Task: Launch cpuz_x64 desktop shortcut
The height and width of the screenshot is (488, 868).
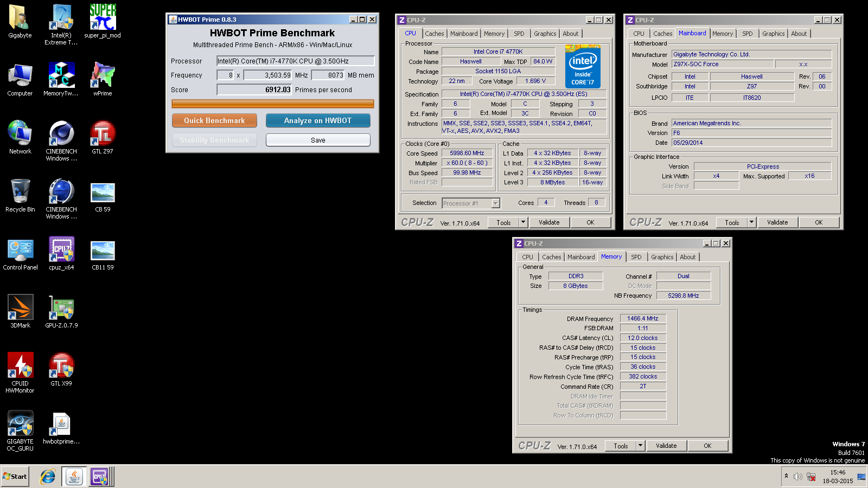Action: coord(61,254)
